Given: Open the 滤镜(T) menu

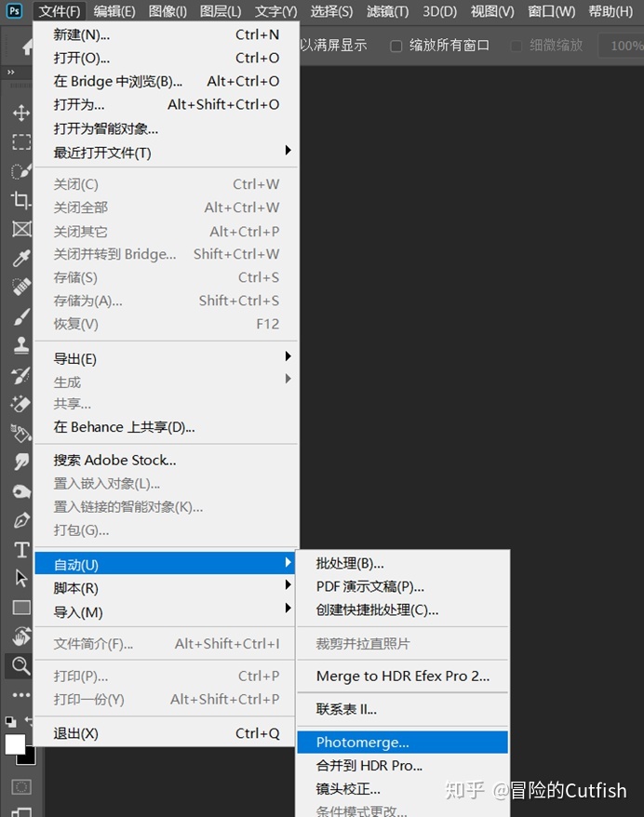Looking at the screenshot, I should point(387,11).
